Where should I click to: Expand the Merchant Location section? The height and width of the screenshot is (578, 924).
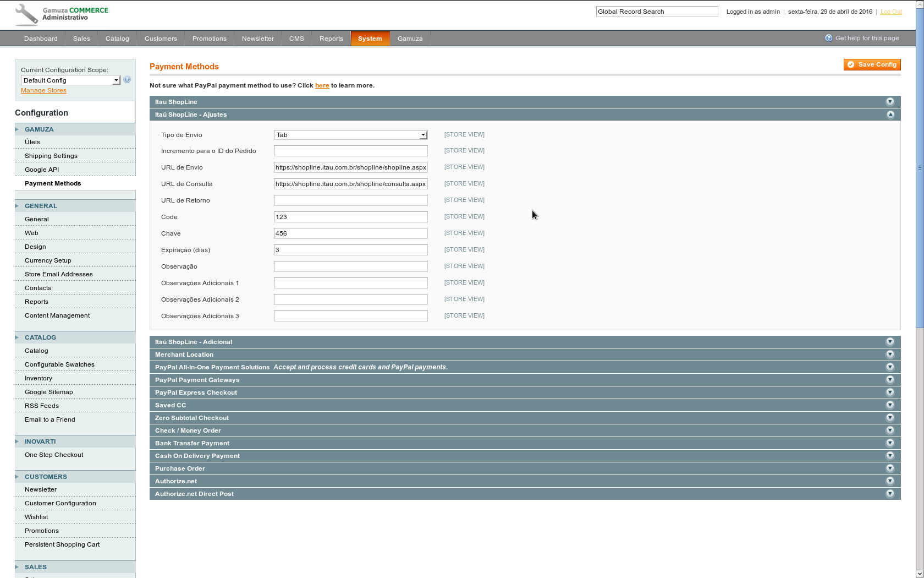890,355
